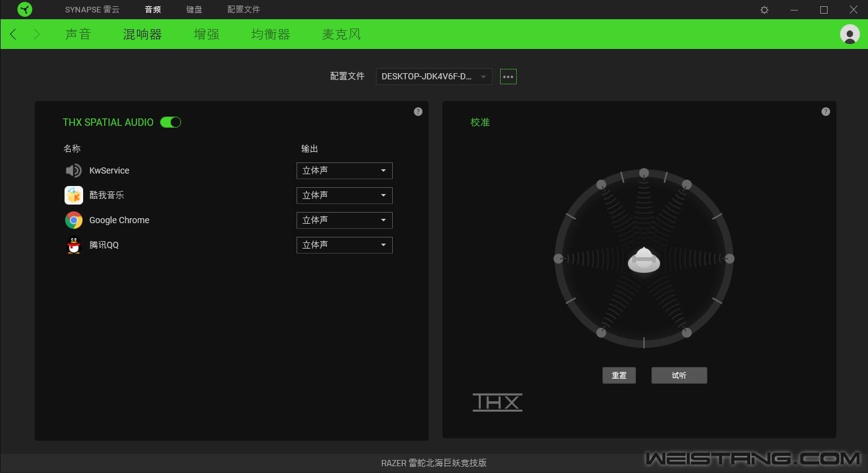The image size is (868, 473).
Task: Switch to 混响器 sub-tab
Action: (x=143, y=34)
